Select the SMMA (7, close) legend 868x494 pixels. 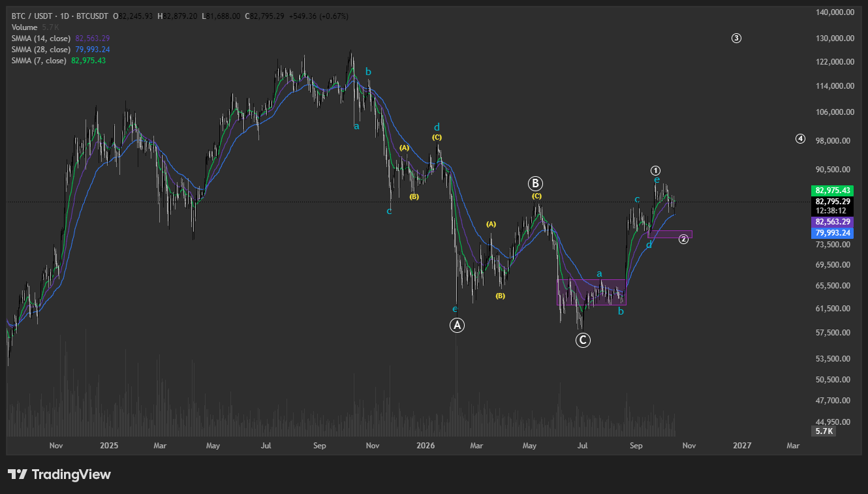pos(39,61)
